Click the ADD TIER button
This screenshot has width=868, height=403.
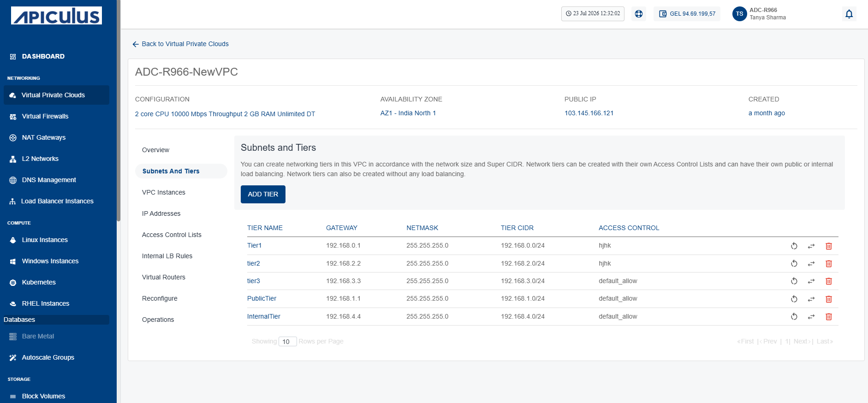(x=263, y=194)
